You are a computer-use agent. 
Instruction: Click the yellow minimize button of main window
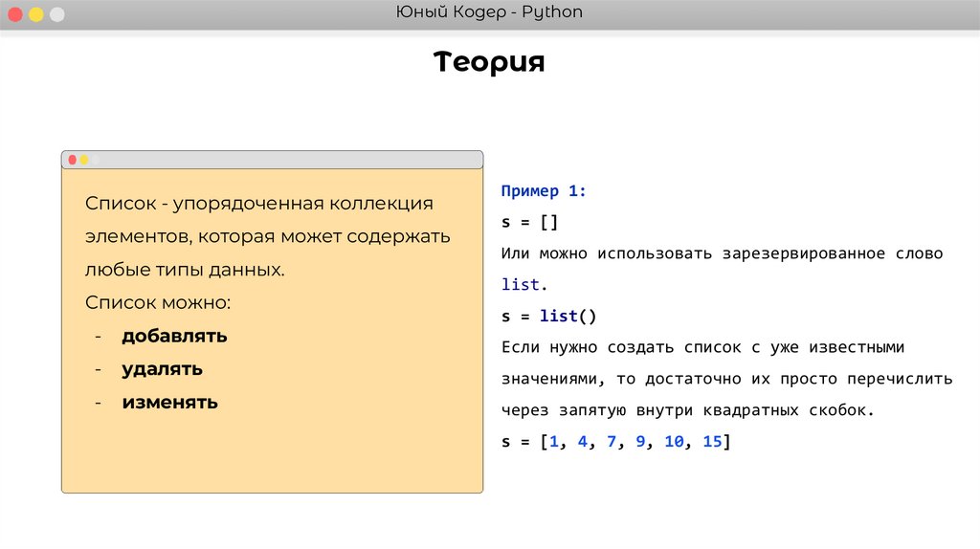pyautogui.click(x=36, y=14)
